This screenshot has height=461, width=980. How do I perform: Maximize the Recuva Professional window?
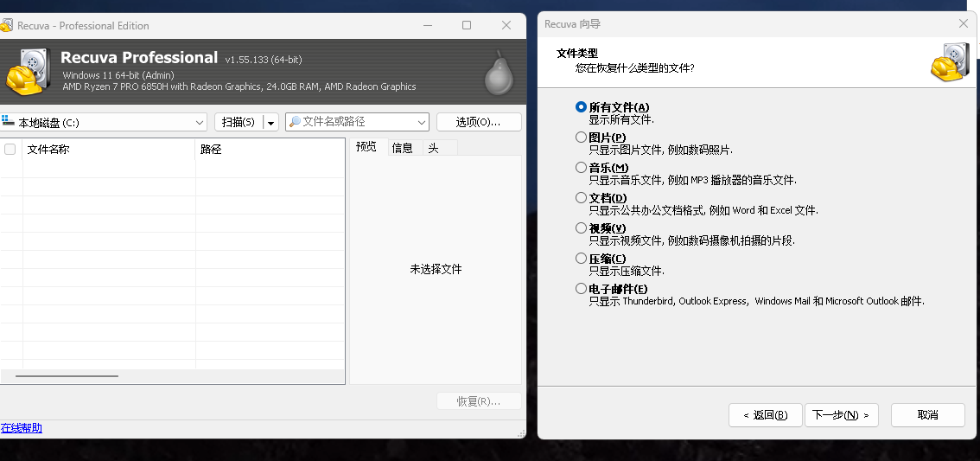467,25
